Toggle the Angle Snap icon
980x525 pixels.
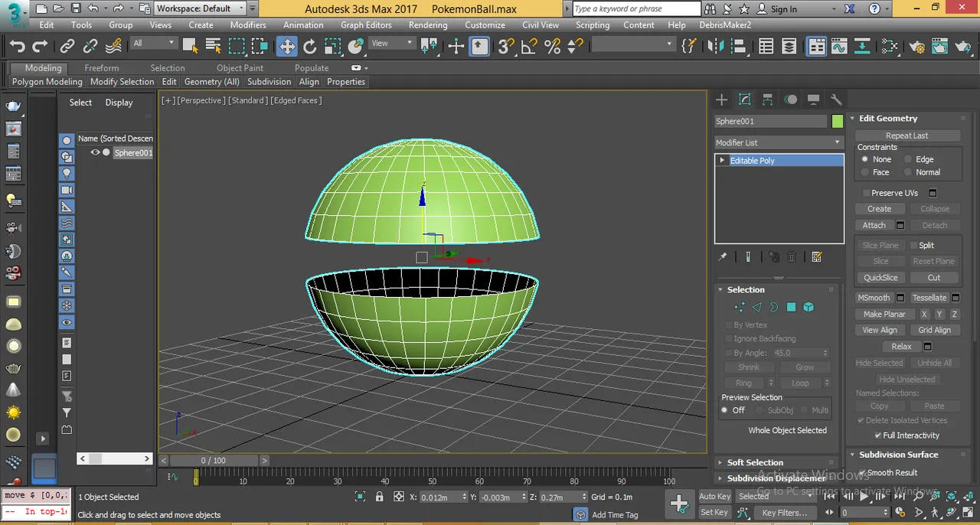pos(529,47)
